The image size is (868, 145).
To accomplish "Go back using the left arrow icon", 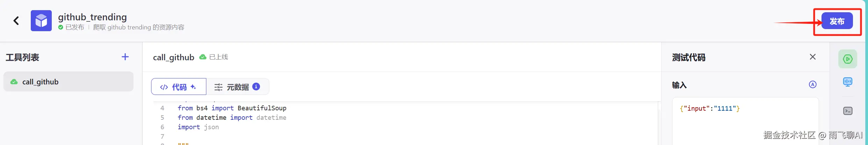I will [16, 21].
